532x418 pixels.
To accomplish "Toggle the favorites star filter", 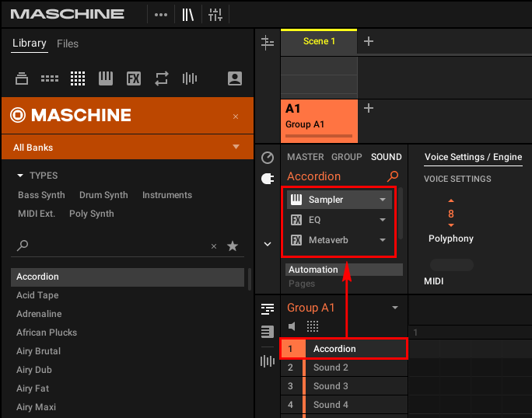I will point(233,246).
